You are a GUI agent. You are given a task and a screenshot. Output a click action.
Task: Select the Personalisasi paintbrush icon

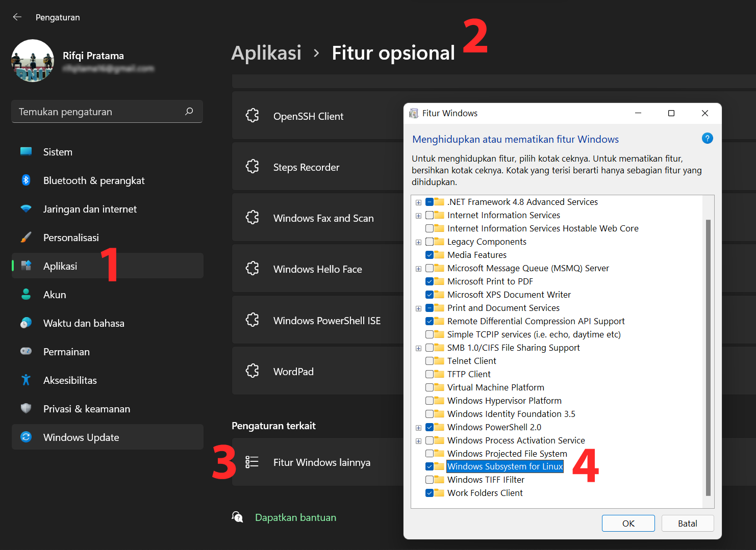[x=26, y=237]
